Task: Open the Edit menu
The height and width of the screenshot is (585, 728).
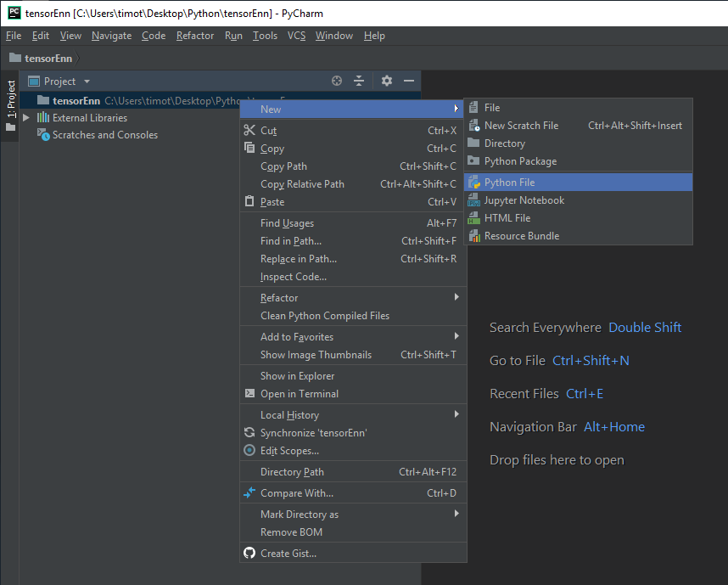Action: 41,36
